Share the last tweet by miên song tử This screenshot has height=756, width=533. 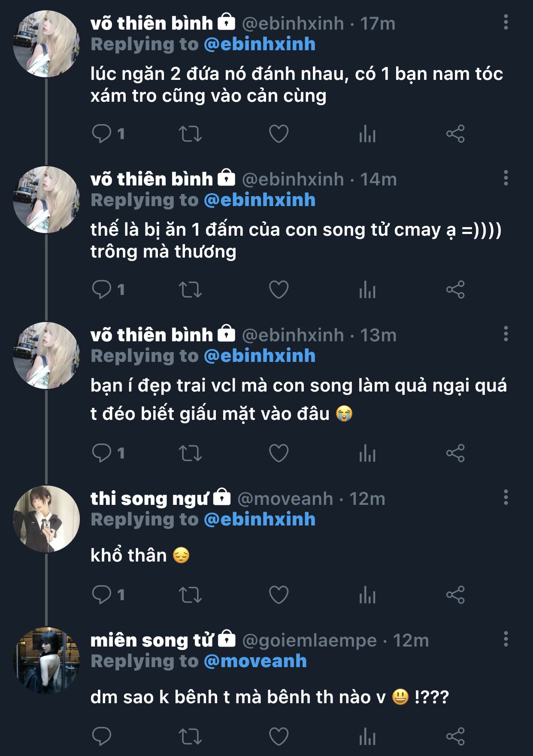click(x=455, y=737)
